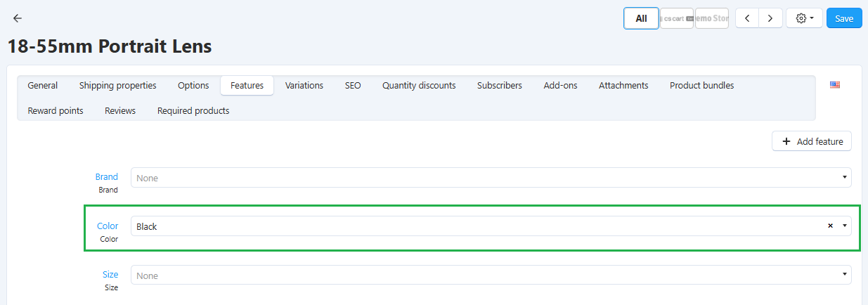Change language via US flag icon
This screenshot has height=305, width=868.
pyautogui.click(x=835, y=85)
